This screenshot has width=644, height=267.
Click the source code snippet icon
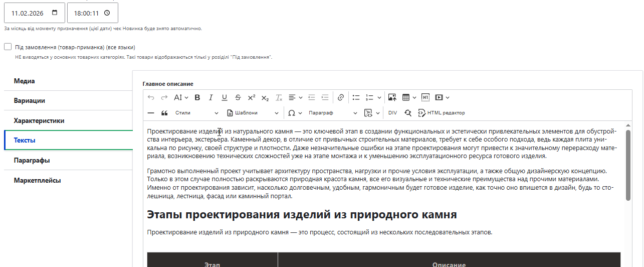pyautogui.click(x=368, y=113)
